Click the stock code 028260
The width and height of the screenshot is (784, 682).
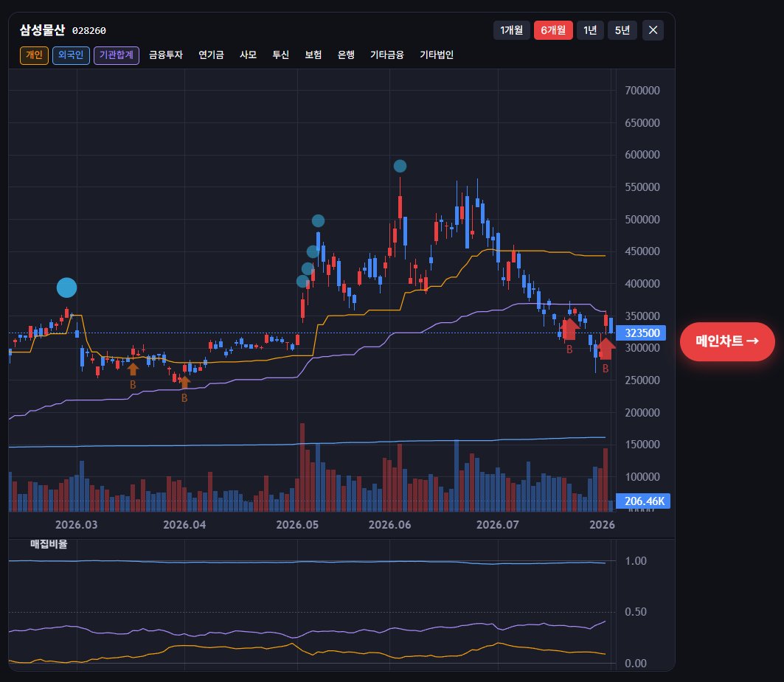89,31
